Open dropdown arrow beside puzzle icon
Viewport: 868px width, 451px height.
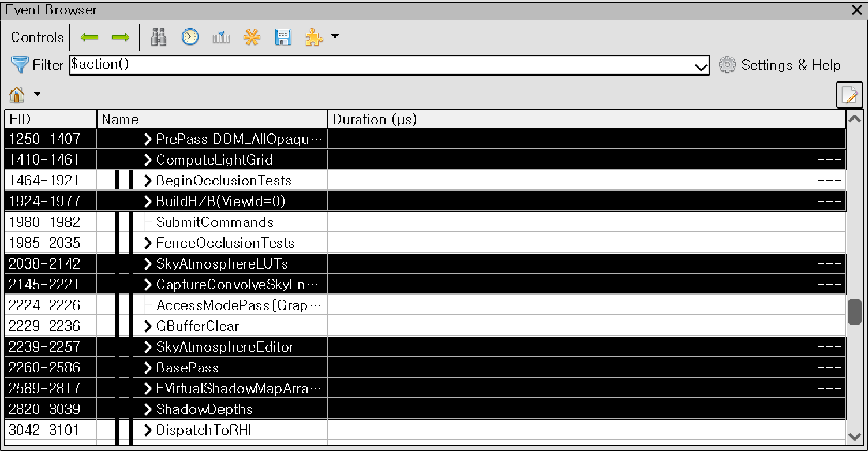click(335, 37)
